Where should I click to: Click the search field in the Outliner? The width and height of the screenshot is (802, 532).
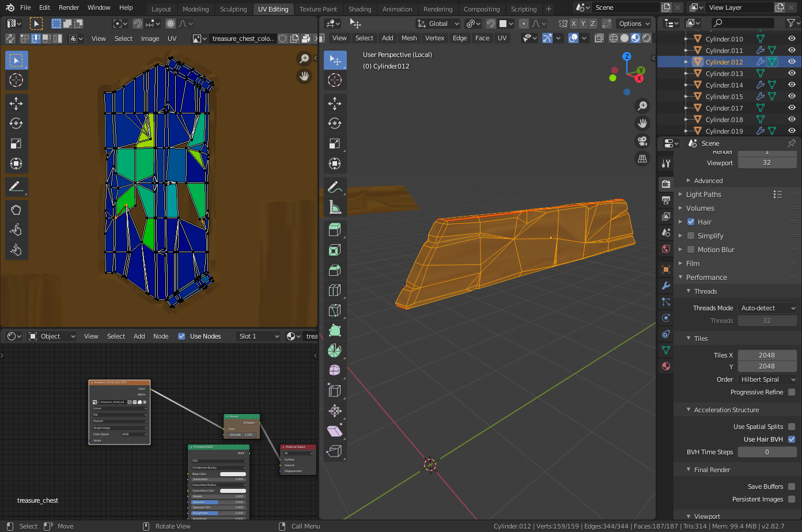(743, 23)
